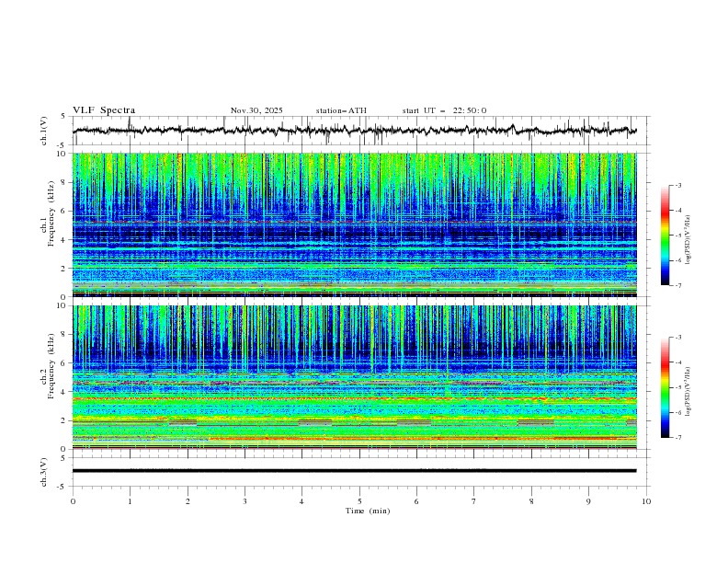Click the station=ATH label
The width and height of the screenshot is (728, 563).
341,110
